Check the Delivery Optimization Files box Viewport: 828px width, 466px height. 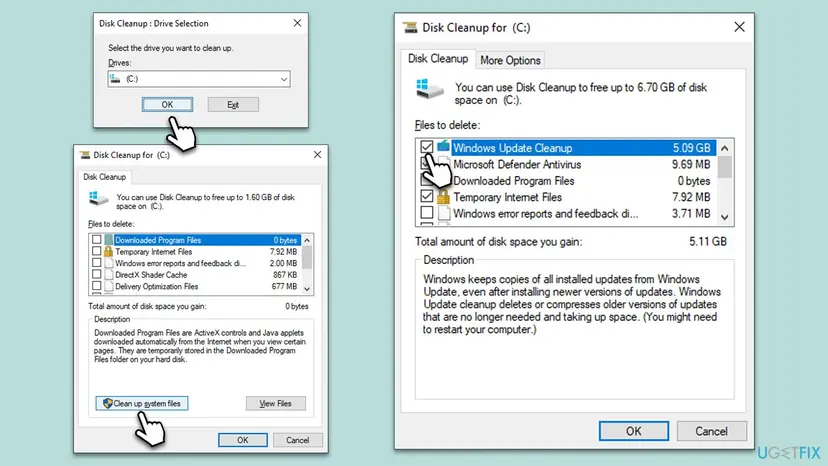[97, 286]
